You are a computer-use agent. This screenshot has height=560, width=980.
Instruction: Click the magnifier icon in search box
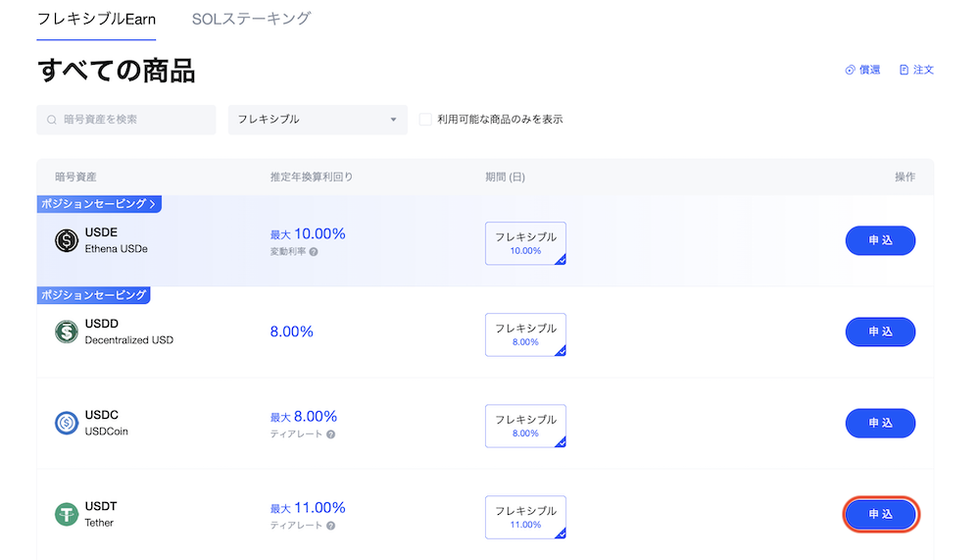[x=52, y=120]
